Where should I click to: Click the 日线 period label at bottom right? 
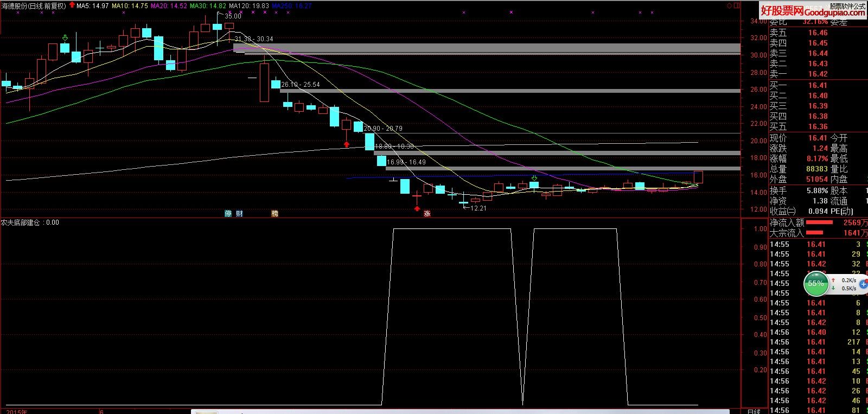pos(754,411)
